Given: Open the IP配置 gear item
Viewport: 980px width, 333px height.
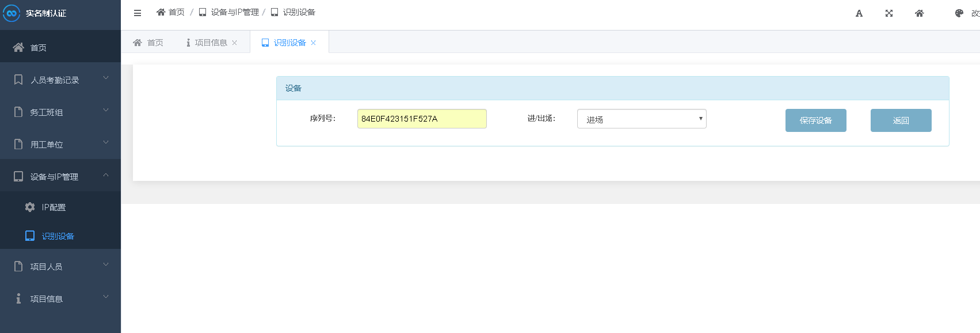Looking at the screenshot, I should (53, 207).
